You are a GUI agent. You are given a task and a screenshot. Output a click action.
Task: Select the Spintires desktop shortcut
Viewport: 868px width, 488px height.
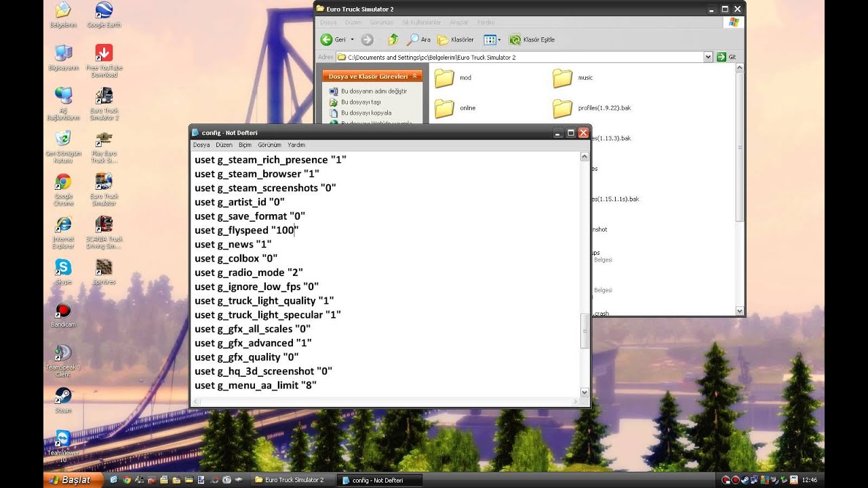[104, 272]
